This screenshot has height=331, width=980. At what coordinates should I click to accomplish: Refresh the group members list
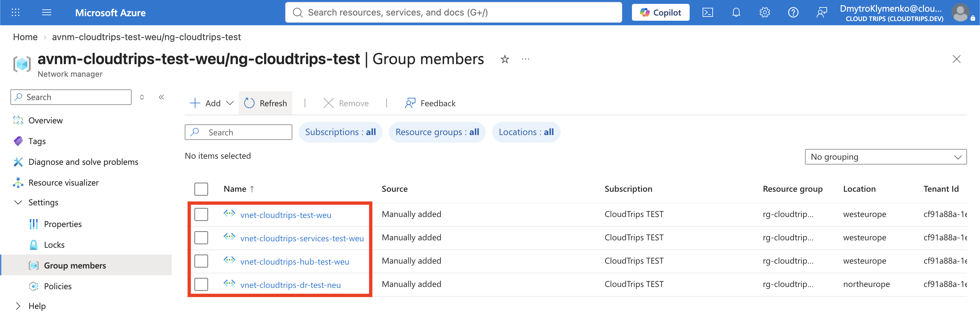pyautogui.click(x=265, y=103)
